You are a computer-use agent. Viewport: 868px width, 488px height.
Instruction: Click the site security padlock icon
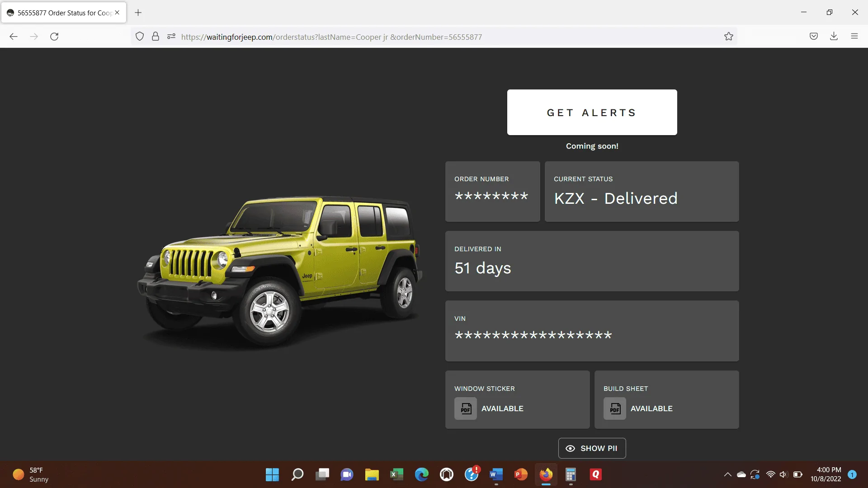[x=156, y=37]
